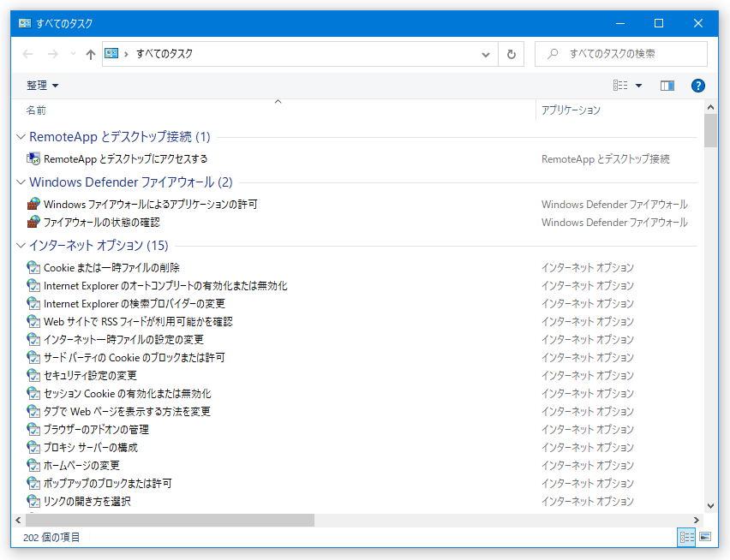Open ファイアウォールの状態の確認
The height and width of the screenshot is (560, 730).
click(101, 223)
